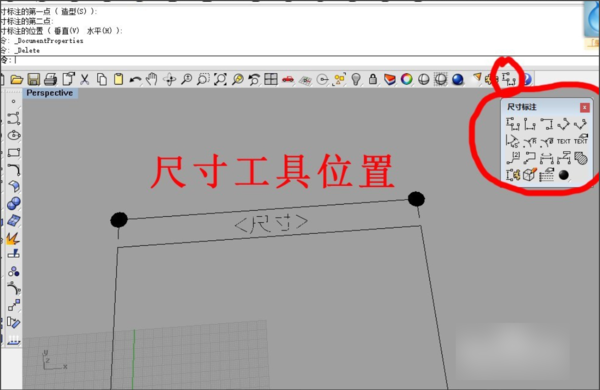Select the Fillet Curves tool
The width and height of the screenshot is (600, 390).
coord(14,170)
